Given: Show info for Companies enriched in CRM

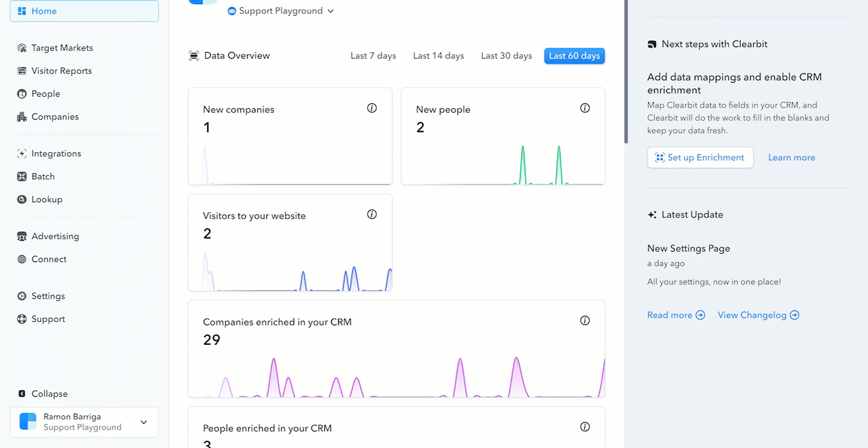Looking at the screenshot, I should pyautogui.click(x=585, y=321).
